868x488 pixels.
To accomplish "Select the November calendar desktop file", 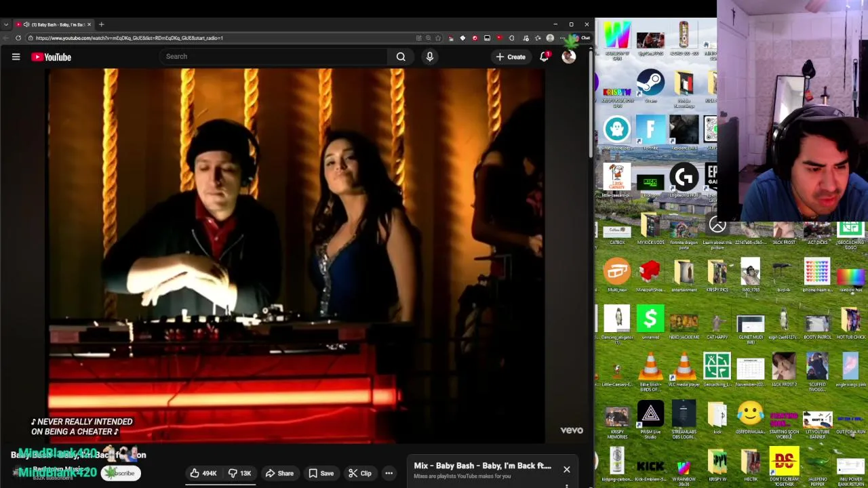I will coord(750,370).
